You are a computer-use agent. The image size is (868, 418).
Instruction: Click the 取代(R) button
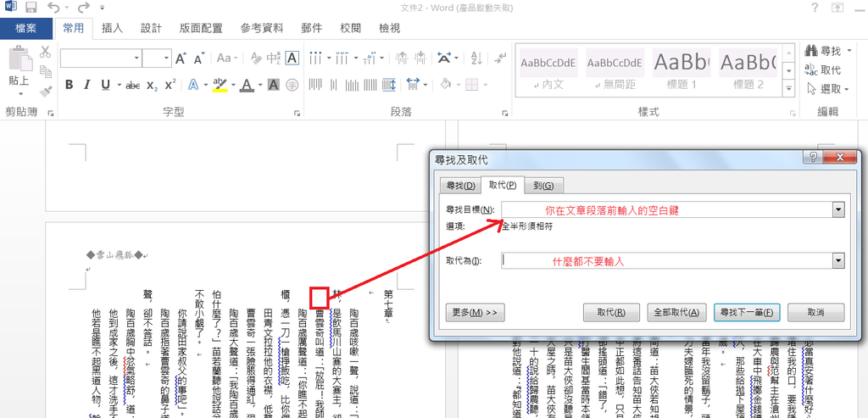tap(611, 312)
